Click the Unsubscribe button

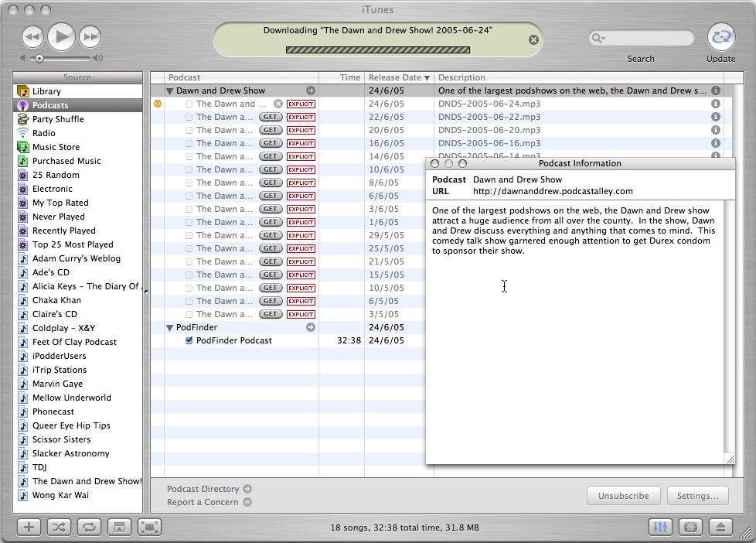(623, 495)
